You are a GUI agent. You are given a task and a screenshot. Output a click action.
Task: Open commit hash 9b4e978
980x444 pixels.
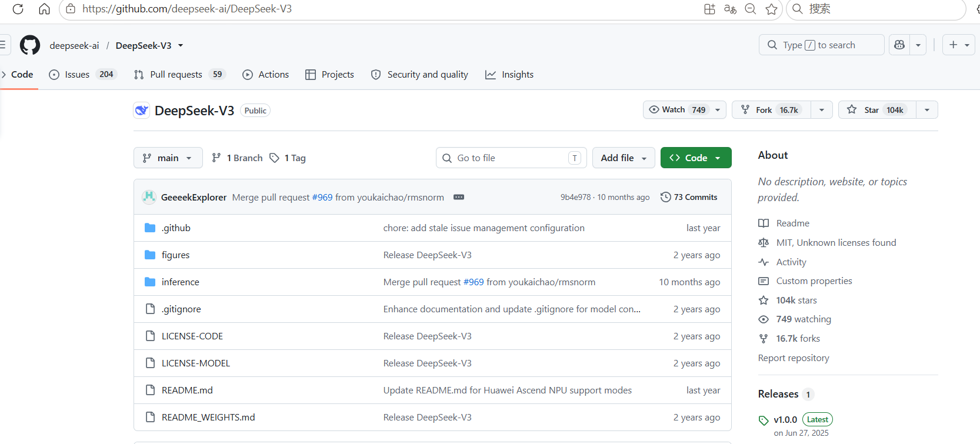coord(575,198)
